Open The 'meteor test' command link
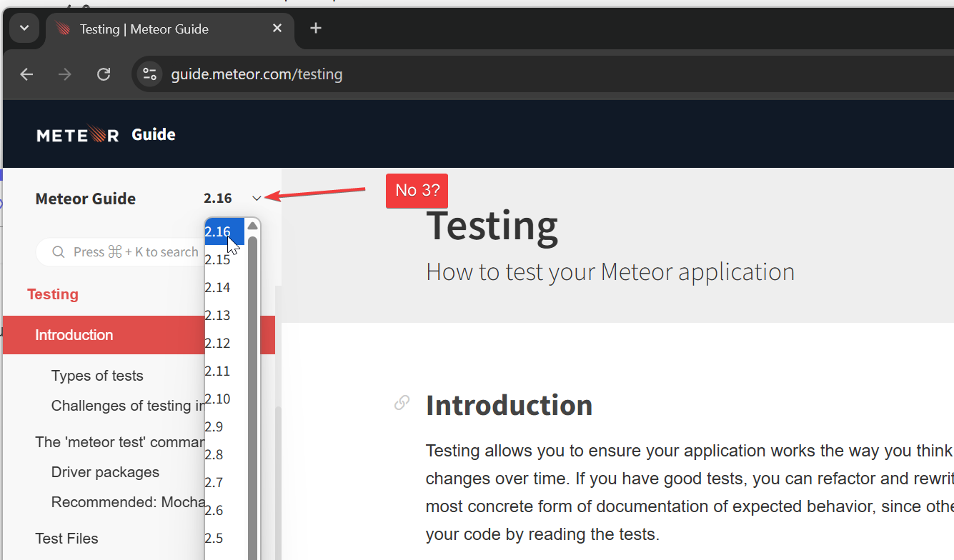The height and width of the screenshot is (560, 954). 120,442
